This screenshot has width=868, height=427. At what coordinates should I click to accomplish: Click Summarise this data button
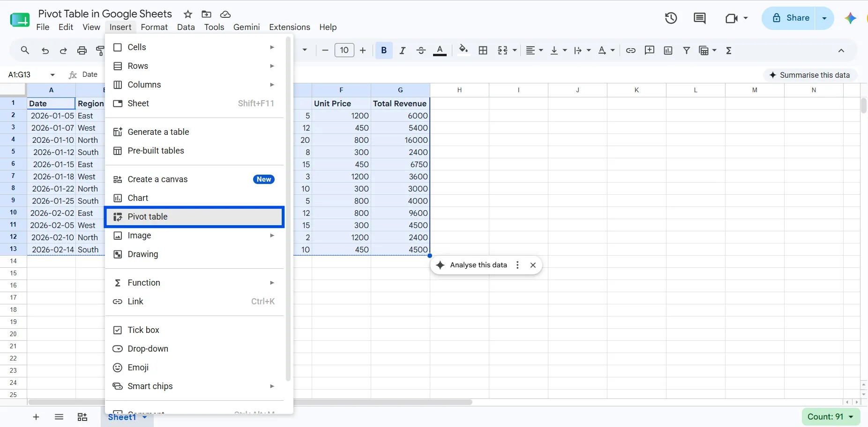tap(810, 75)
